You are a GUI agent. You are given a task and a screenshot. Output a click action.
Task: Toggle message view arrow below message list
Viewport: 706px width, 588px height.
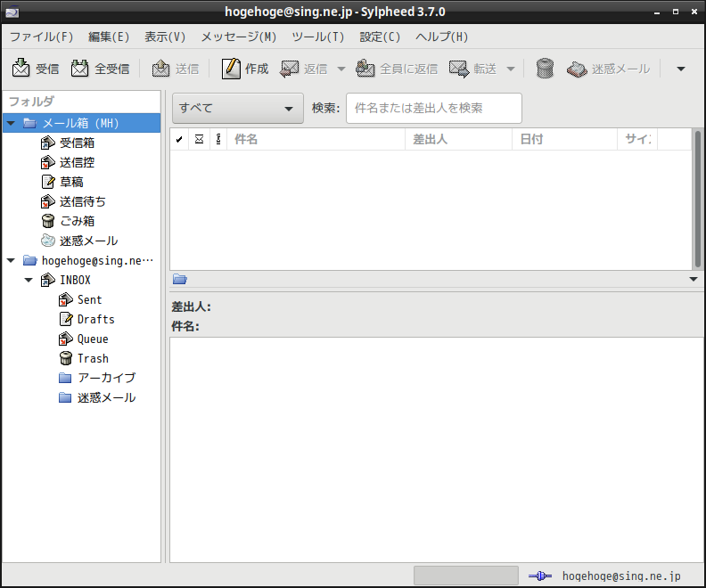coord(694,280)
